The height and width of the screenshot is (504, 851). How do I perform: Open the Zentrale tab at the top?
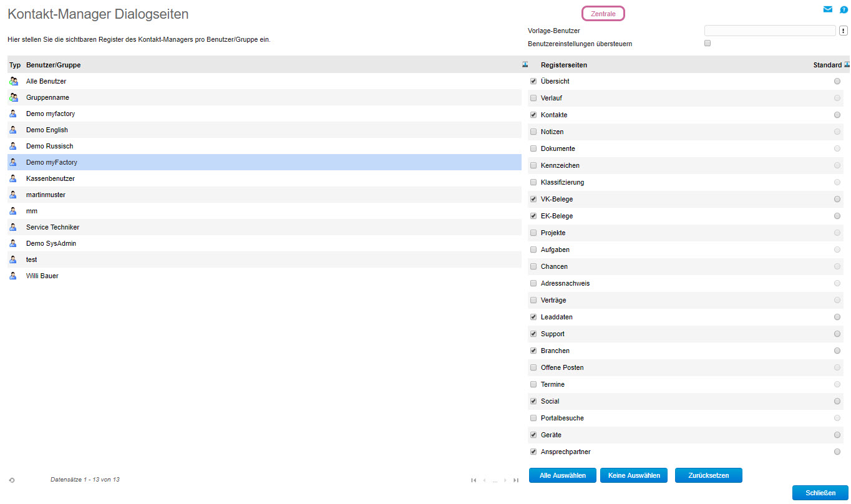point(603,14)
